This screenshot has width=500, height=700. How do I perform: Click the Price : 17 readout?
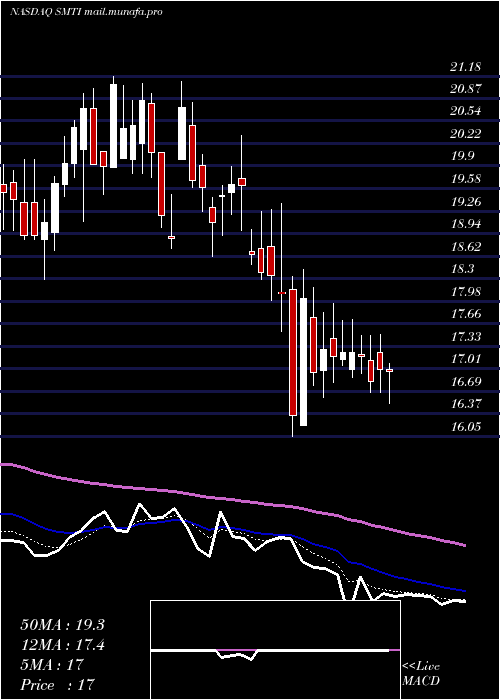coord(58,685)
